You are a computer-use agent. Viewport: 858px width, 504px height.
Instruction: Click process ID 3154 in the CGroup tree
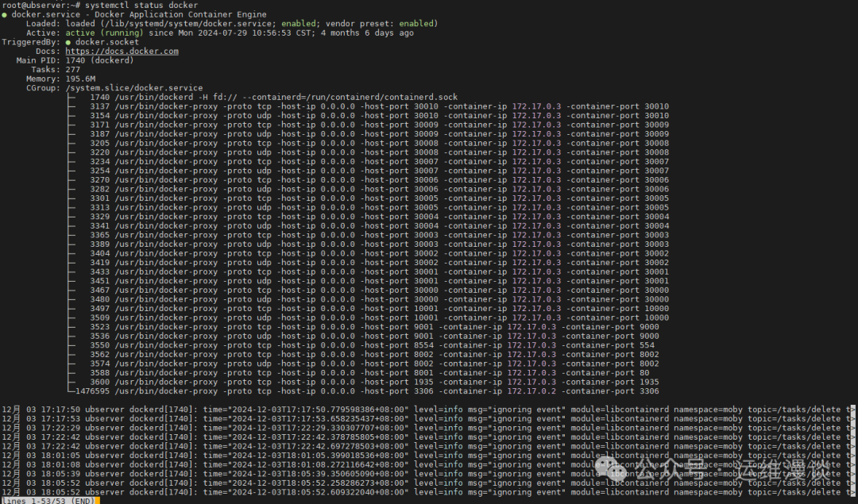click(100, 116)
